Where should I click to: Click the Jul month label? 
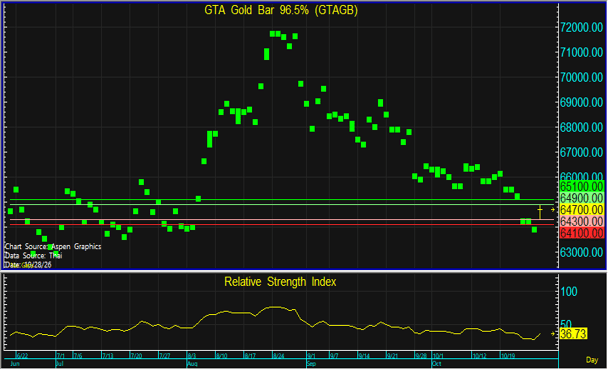point(59,364)
